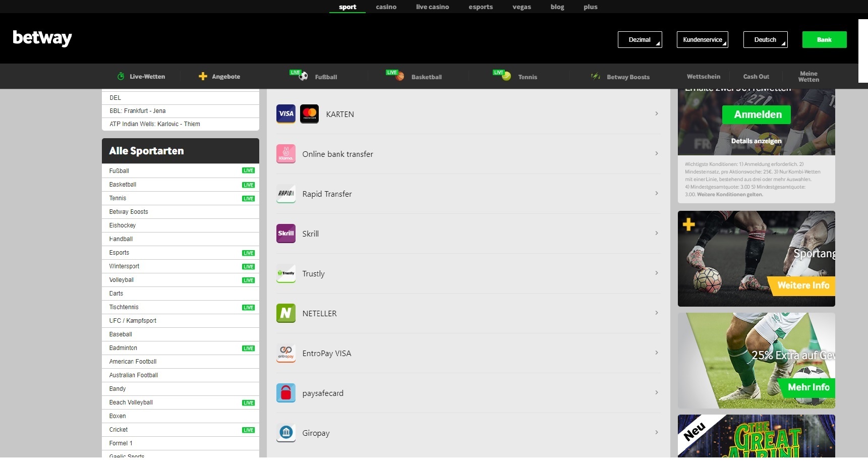Click the Basketball ball icon

click(x=400, y=77)
